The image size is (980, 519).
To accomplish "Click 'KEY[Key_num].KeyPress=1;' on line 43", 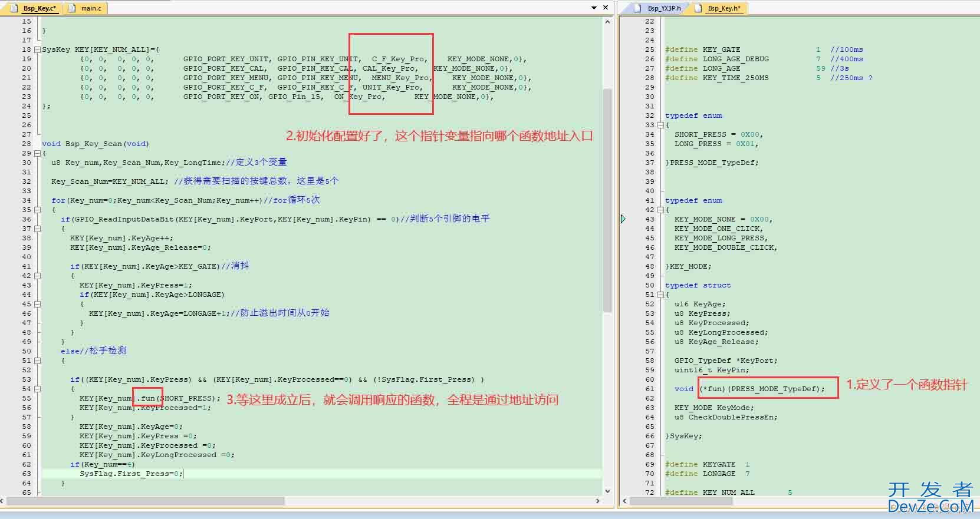I will click(x=136, y=285).
